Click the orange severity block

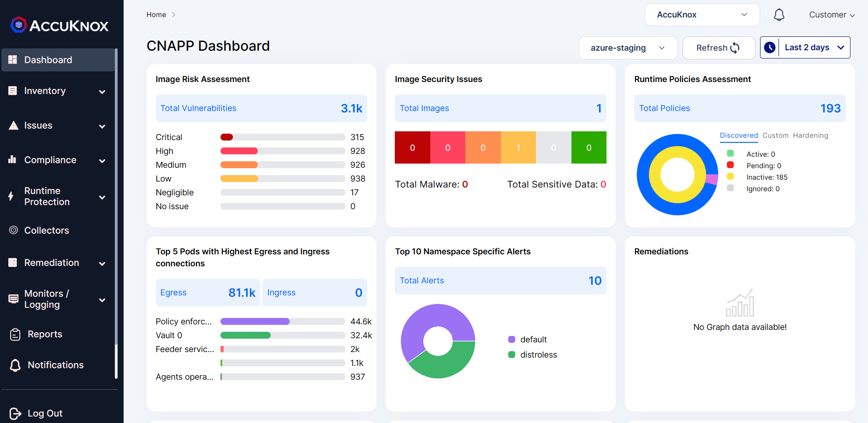pos(483,147)
